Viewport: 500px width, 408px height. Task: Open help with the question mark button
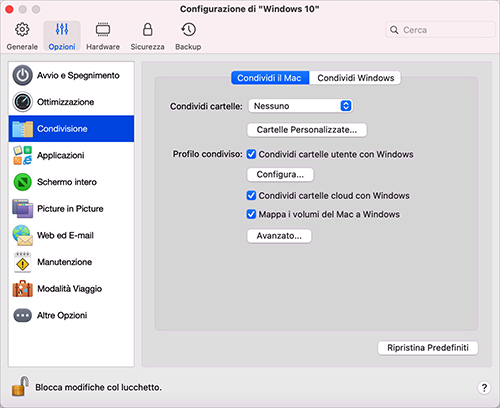click(484, 387)
